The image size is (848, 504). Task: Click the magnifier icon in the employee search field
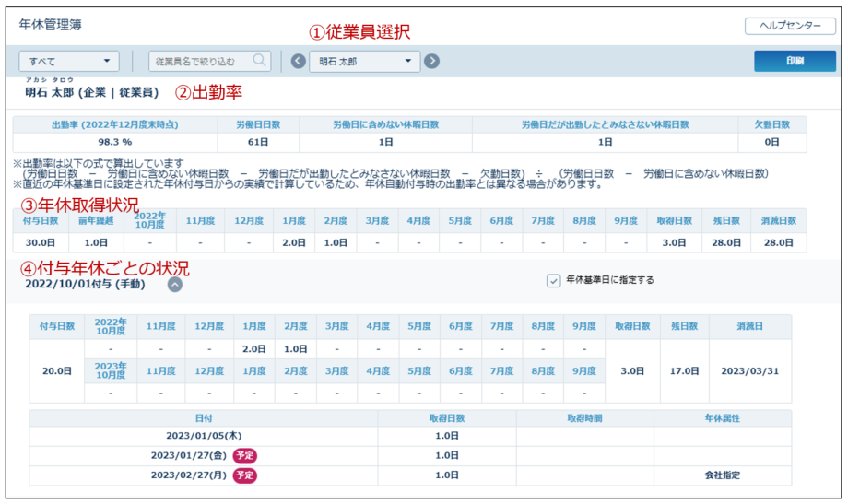(x=260, y=62)
